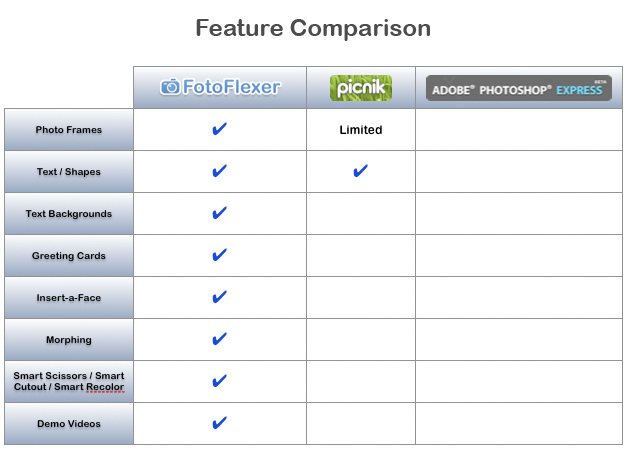Viewport: 627px width, 450px height.
Task: Select the Photo Frames row label
Action: click(69, 130)
